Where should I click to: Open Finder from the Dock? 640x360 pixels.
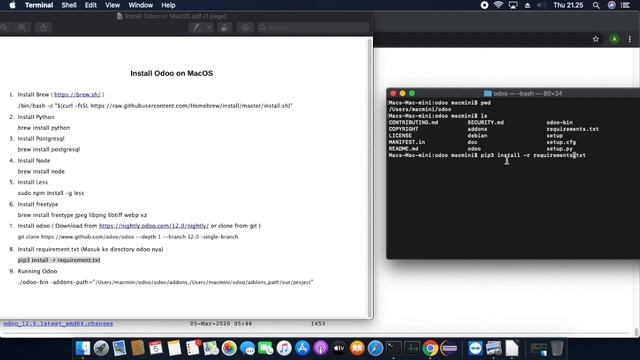[83, 348]
